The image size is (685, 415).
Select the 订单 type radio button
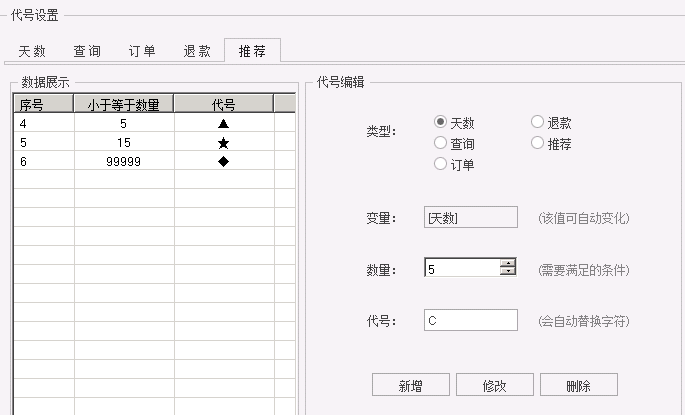tap(440, 164)
